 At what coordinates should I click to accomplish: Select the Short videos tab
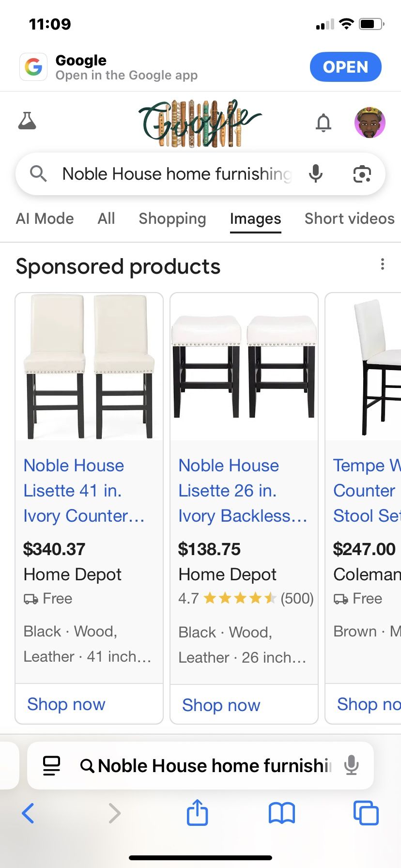349,218
